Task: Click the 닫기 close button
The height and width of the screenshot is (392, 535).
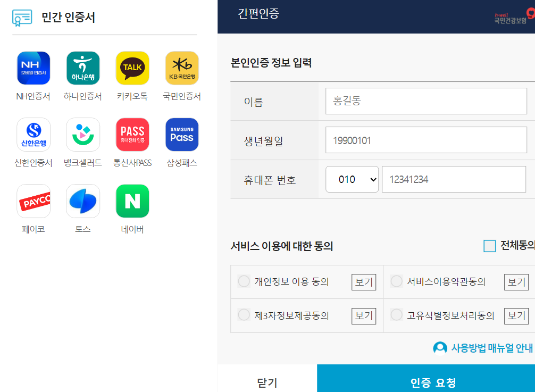Action: pos(267,379)
